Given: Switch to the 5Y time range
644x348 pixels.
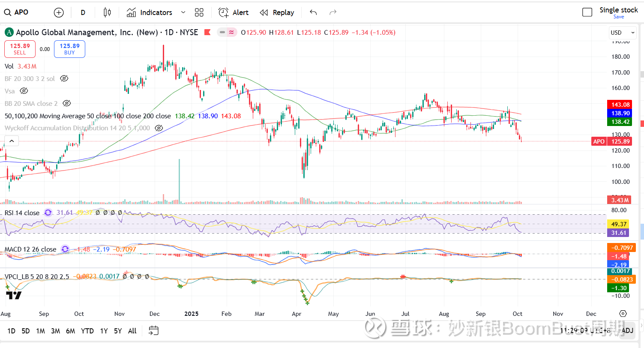Looking at the screenshot, I should point(118,331).
